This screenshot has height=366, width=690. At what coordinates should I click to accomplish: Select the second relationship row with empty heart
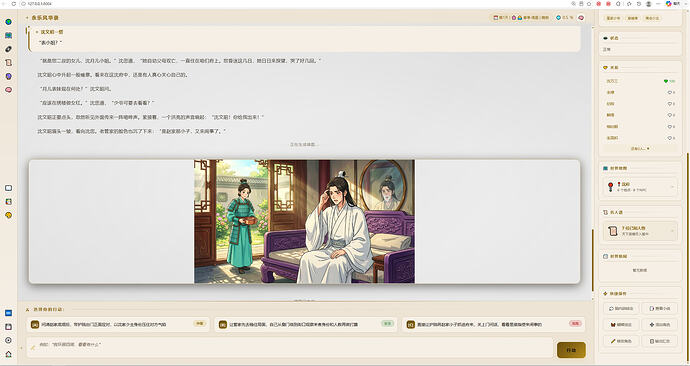[x=640, y=92]
